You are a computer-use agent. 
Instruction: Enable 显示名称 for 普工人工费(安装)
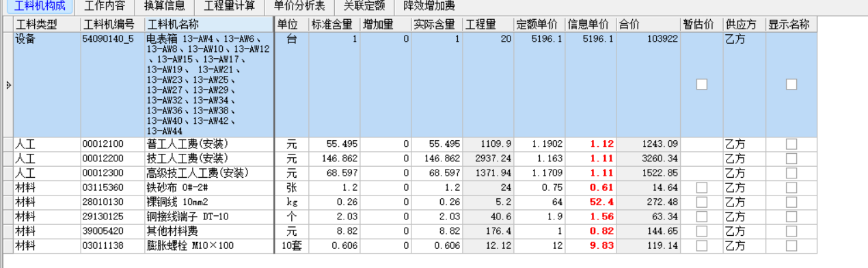tap(791, 144)
